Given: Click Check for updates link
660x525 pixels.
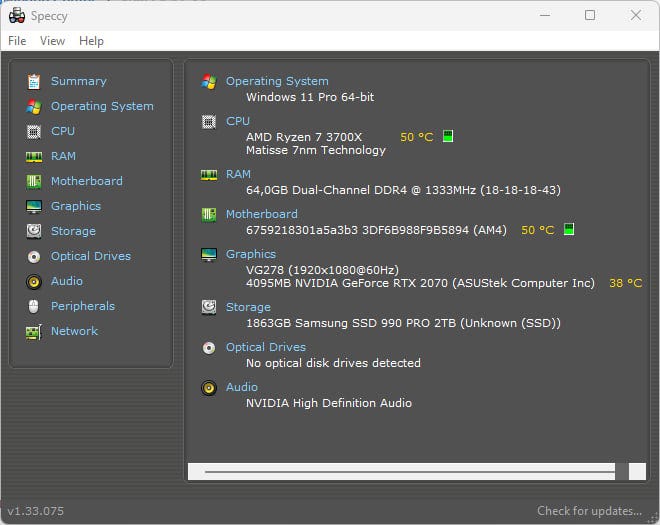Looking at the screenshot, I should click(589, 511).
